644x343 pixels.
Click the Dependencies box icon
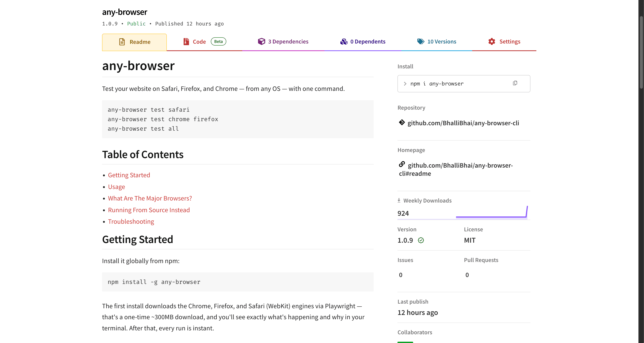coord(261,41)
